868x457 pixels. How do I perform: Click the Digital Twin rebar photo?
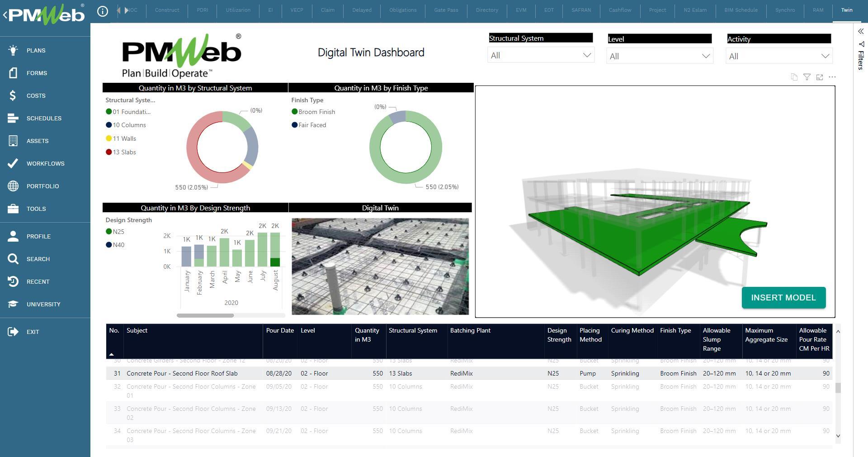pyautogui.click(x=380, y=267)
